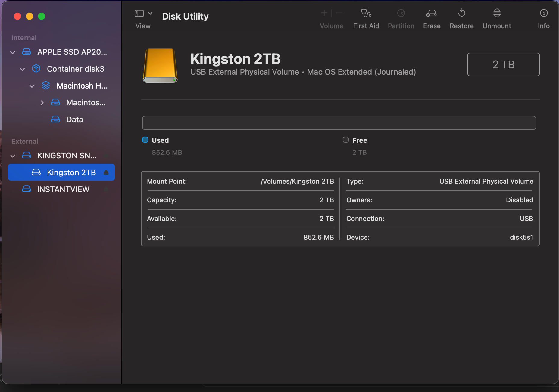The height and width of the screenshot is (392, 559).
Task: Click the First Aid label
Action: [366, 26]
